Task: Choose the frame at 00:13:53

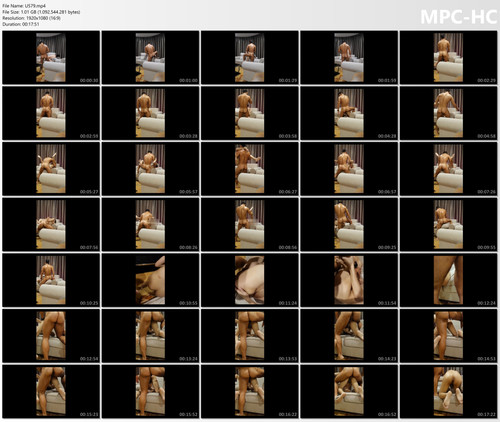Action: tap(250, 336)
